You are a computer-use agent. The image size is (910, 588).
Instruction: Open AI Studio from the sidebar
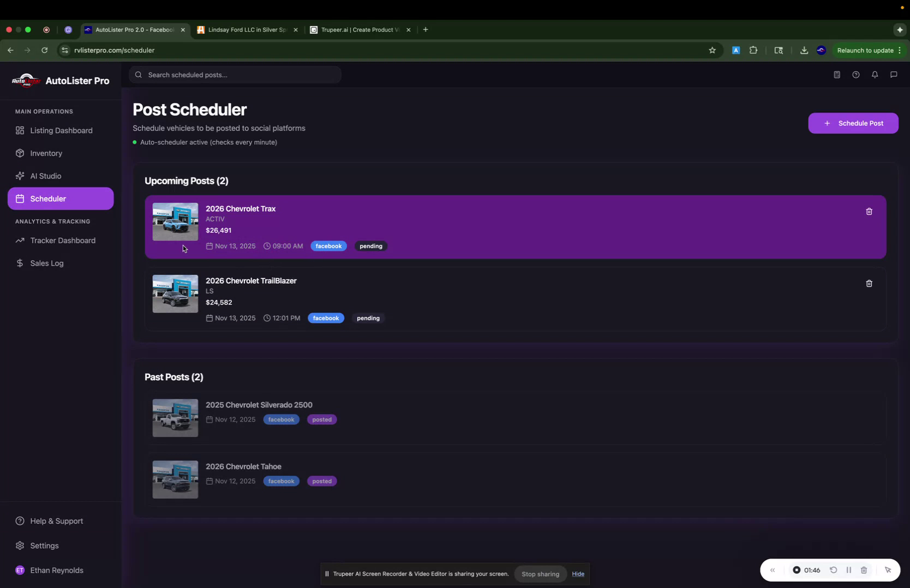(x=45, y=176)
